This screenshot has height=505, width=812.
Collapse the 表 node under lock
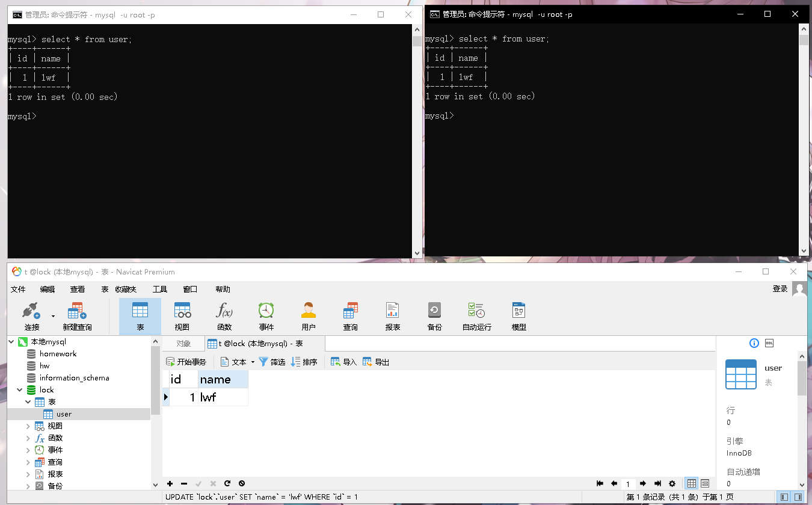(28, 401)
